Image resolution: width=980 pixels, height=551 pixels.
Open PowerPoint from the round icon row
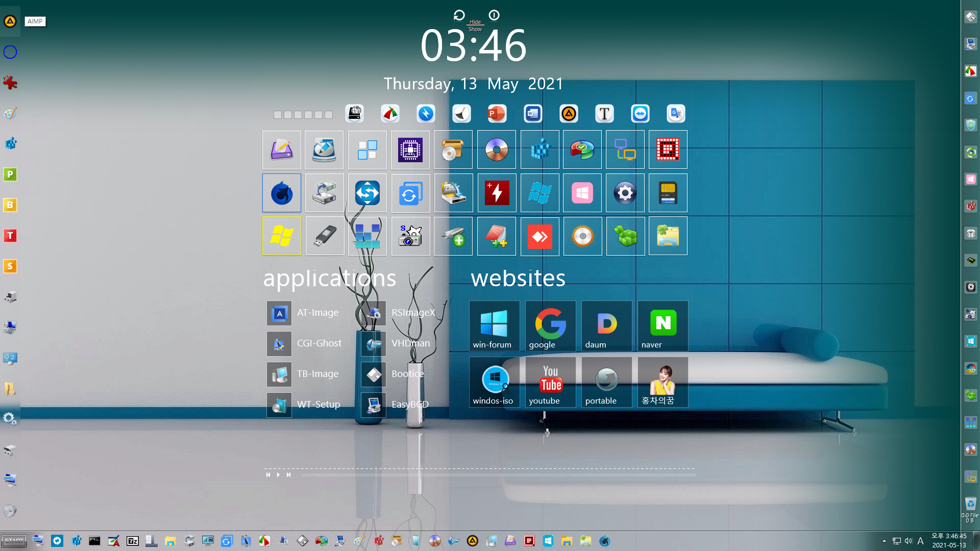(497, 113)
